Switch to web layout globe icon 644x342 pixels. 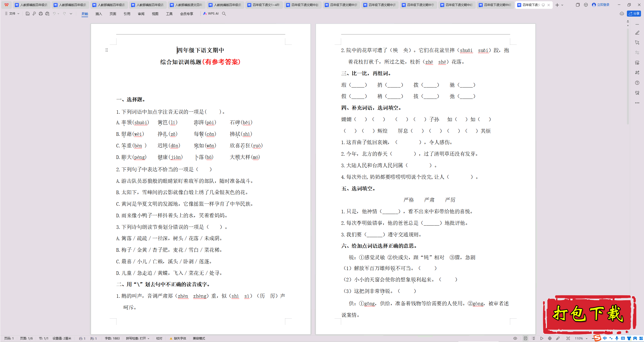(x=550, y=338)
